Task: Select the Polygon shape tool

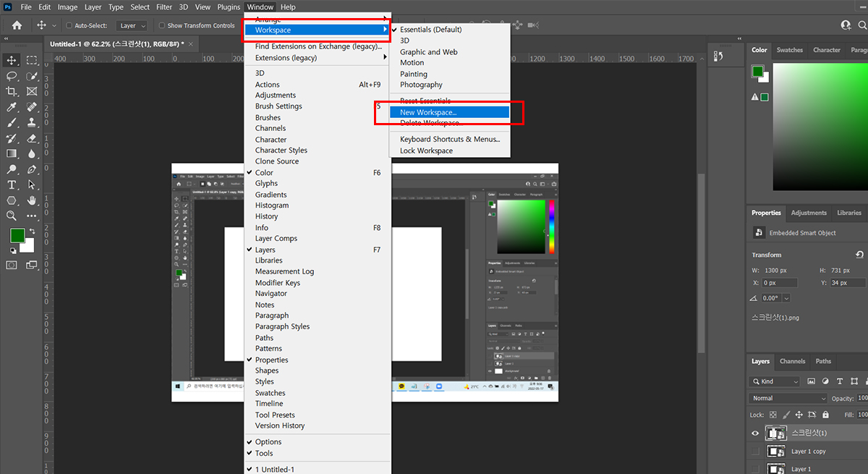Action: coord(12,200)
